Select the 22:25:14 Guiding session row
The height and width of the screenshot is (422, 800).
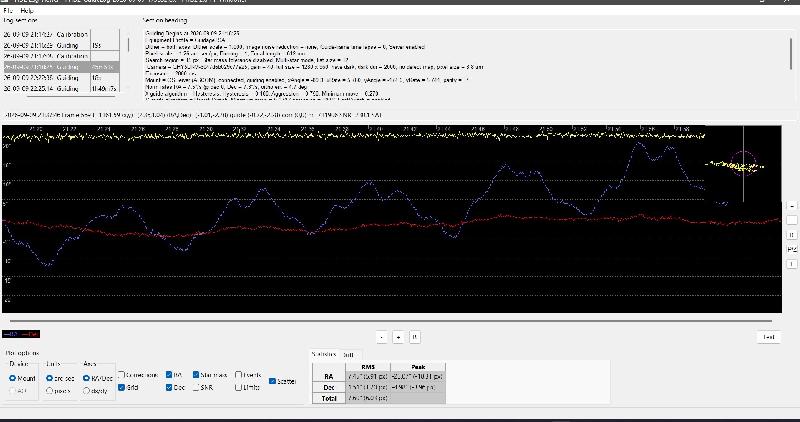pyautogui.click(x=61, y=88)
